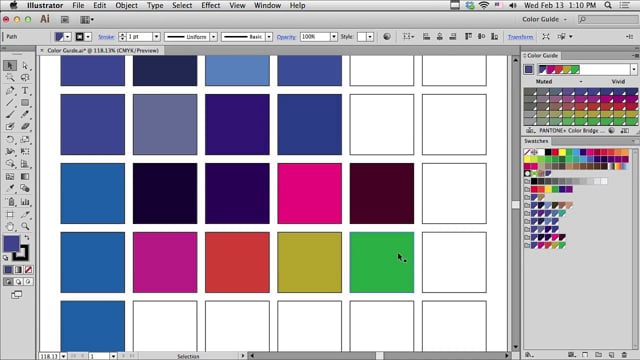Click the Recolor Artwork globe icon

pyautogui.click(x=387, y=37)
